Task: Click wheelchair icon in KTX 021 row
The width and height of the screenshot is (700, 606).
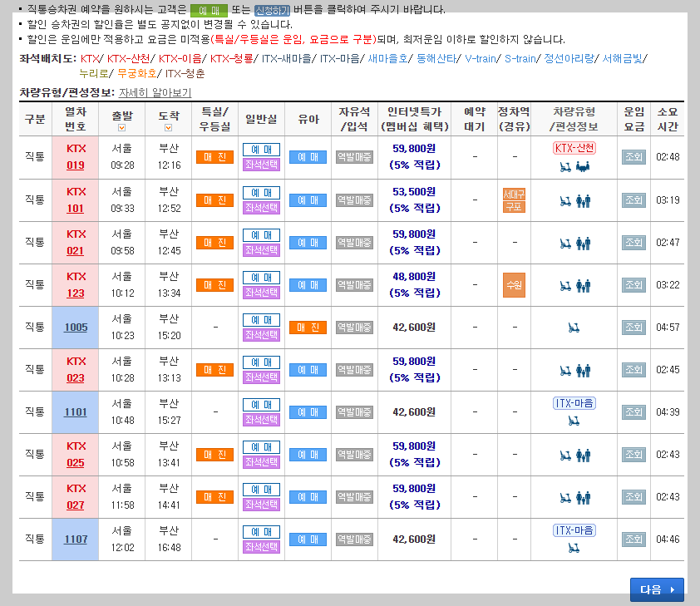Action: (x=565, y=244)
